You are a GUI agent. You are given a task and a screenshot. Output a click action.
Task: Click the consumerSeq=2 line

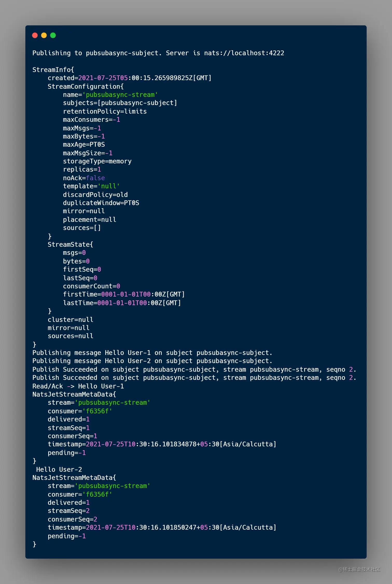point(72,519)
